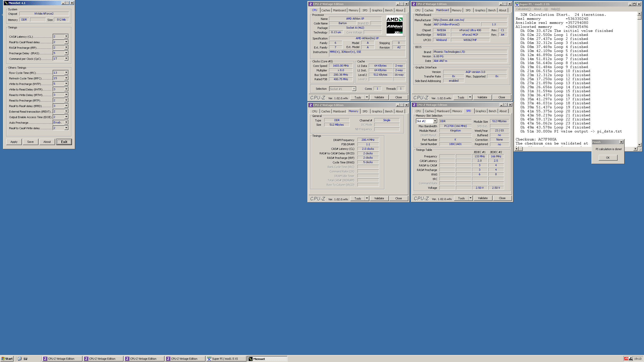644x362 pixels.
Task: Open CAS# Latency (CL) dropdown in MemSet
Action: point(66,36)
